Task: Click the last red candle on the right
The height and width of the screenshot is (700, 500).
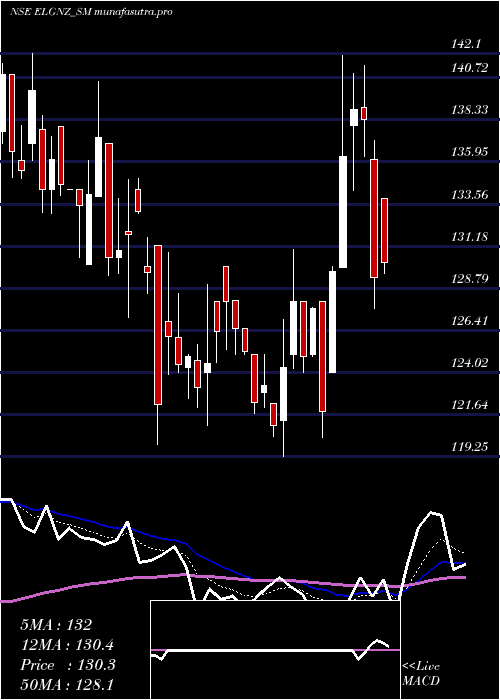Action: pyautogui.click(x=384, y=230)
